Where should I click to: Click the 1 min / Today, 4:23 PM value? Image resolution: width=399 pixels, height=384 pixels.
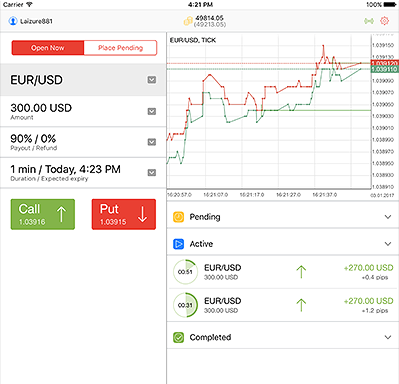(65, 169)
